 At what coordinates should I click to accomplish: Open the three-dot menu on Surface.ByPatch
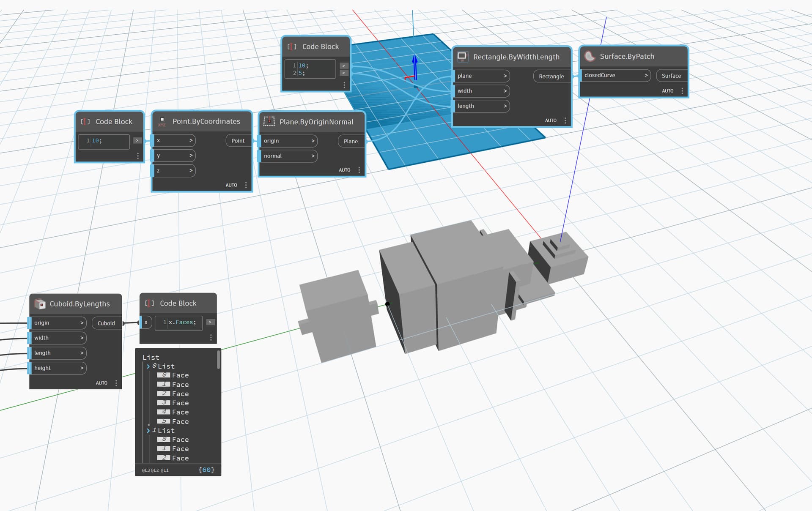click(682, 90)
